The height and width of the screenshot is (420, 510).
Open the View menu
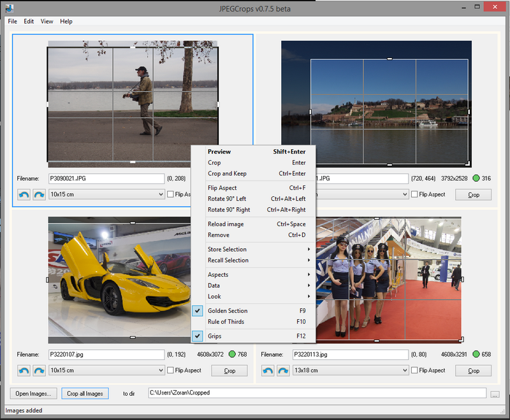click(47, 22)
